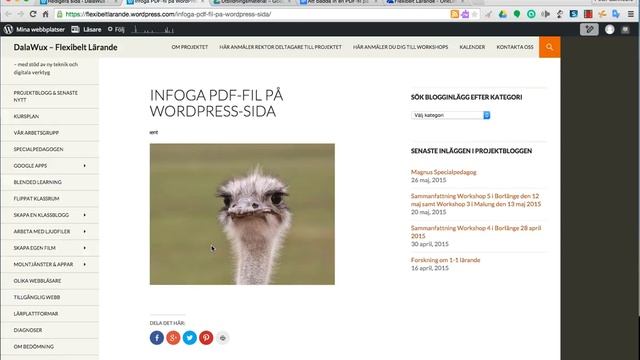Expand GOOGLE APPS submenu arrow
The height and width of the screenshot is (360, 640).
[84, 166]
